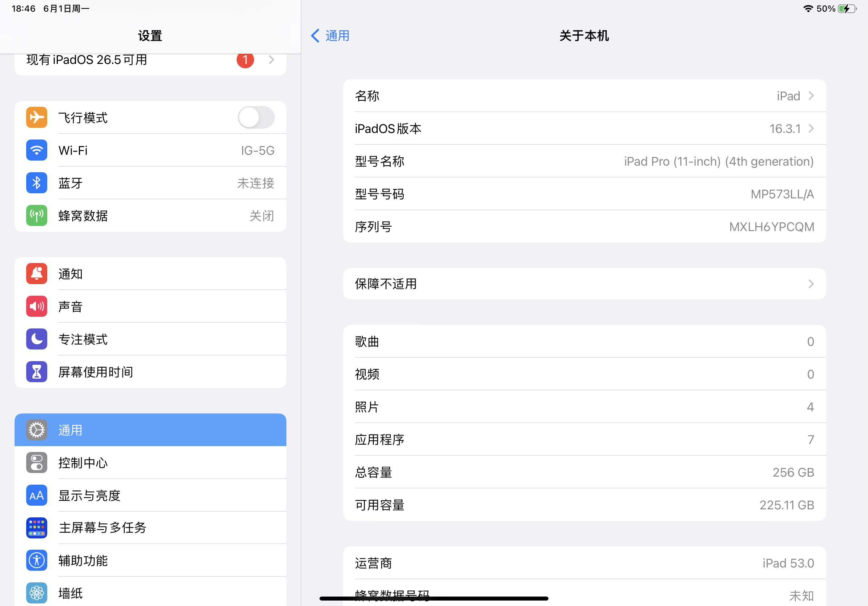Screen dimensions: 868x606
Task: Tap the Wi-Fi settings icon
Action: tap(37, 150)
